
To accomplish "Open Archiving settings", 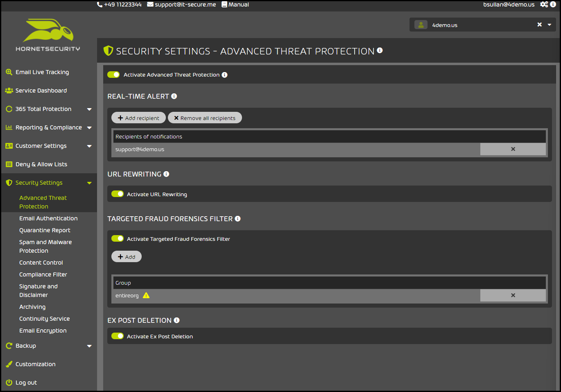I will point(32,307).
